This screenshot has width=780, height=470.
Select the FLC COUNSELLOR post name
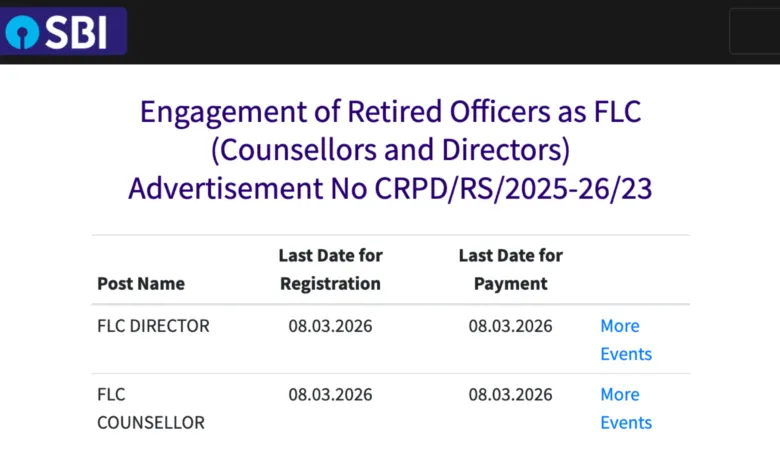[x=150, y=408]
